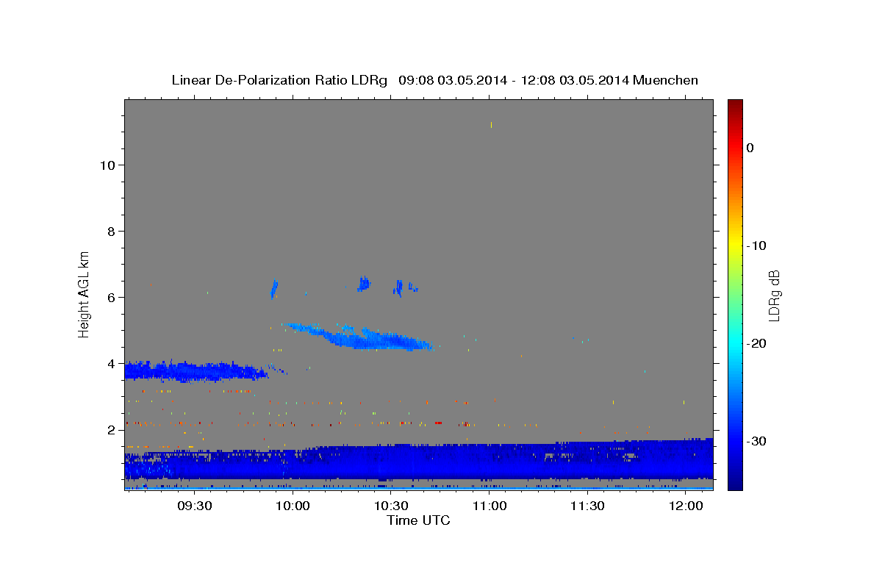882x588 pixels.
Task: Click the colorbar value -10
Action: [x=758, y=245]
